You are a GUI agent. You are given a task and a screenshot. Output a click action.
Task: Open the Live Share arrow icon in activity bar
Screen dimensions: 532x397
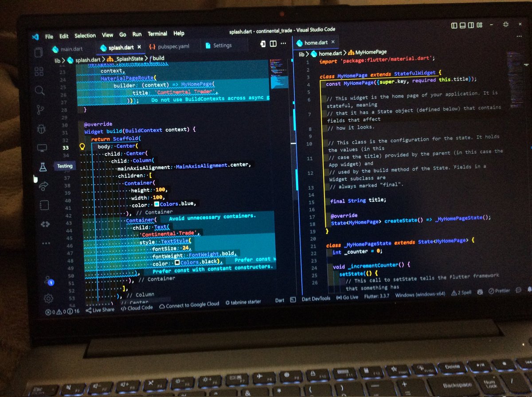pos(43,186)
